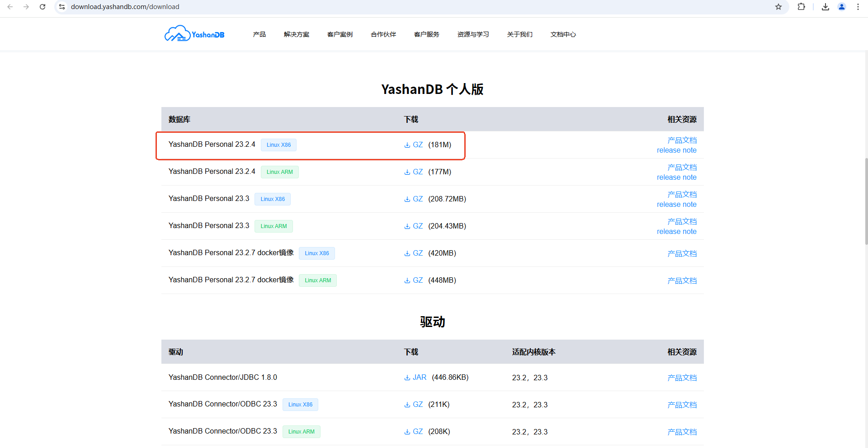Select the Linux X86 badge on Connector/ODBC 23.3
868x448 pixels.
tap(300, 404)
